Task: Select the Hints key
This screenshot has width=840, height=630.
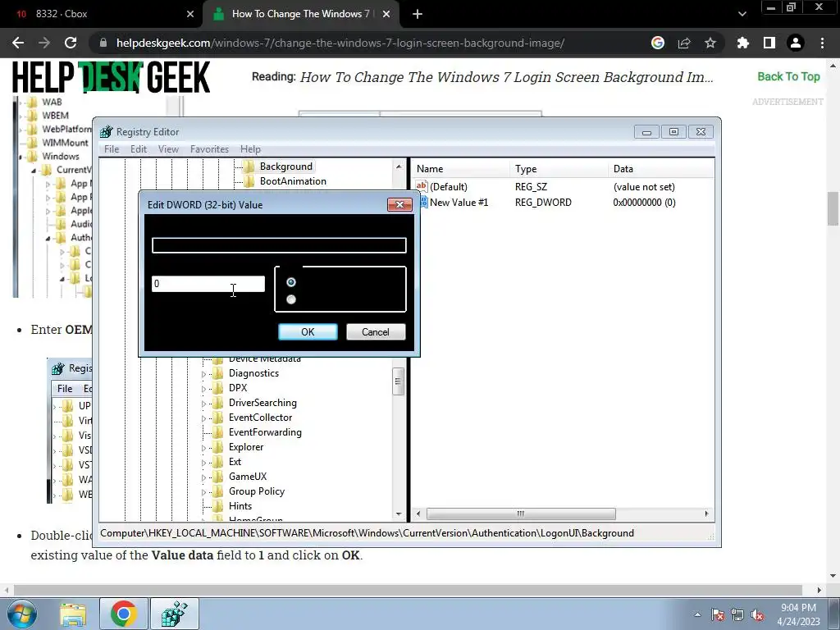Action: [x=240, y=506]
